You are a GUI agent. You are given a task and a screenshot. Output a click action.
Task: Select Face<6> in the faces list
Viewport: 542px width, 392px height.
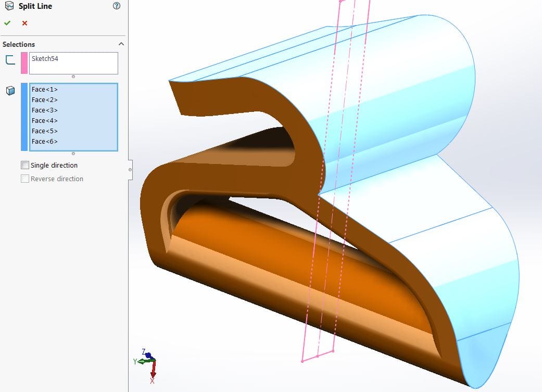pos(45,142)
